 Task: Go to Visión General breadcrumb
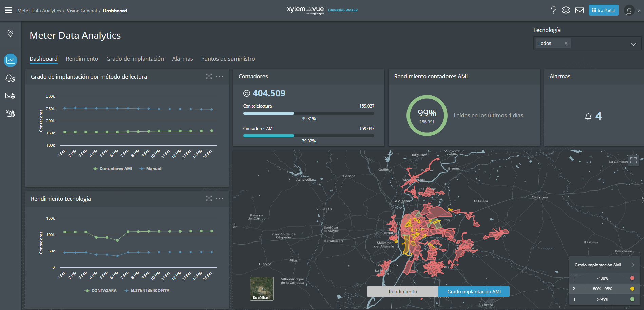(82, 11)
